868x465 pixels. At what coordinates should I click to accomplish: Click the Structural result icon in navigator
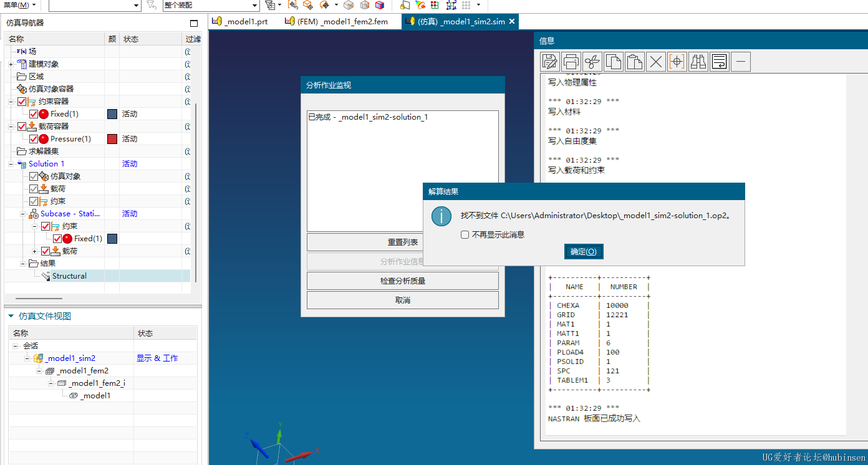(x=46, y=276)
